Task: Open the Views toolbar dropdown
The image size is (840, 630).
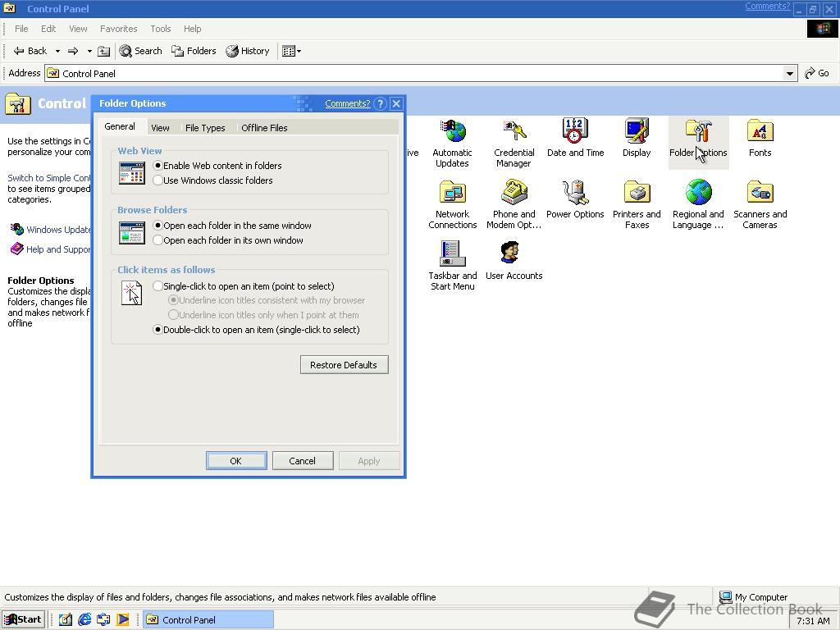Action: [291, 51]
